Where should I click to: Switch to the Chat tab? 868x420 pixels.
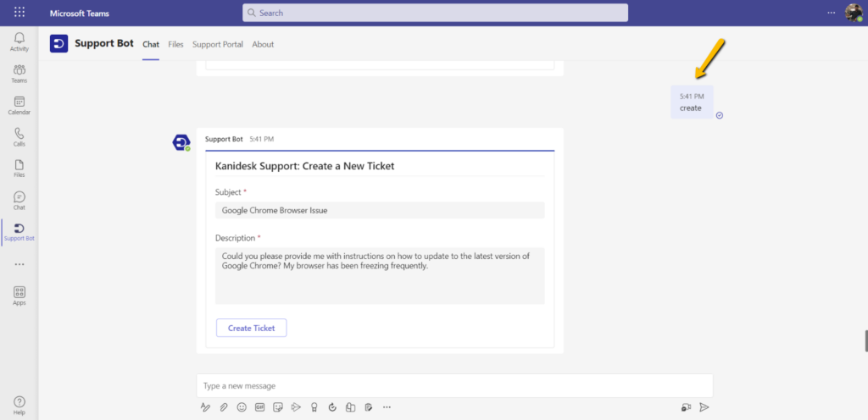click(x=151, y=44)
